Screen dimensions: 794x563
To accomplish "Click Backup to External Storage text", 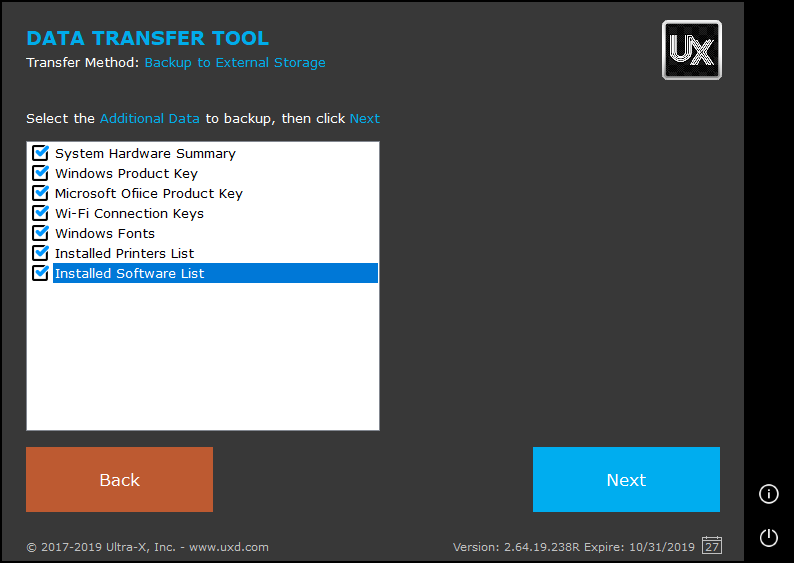I will (x=235, y=62).
